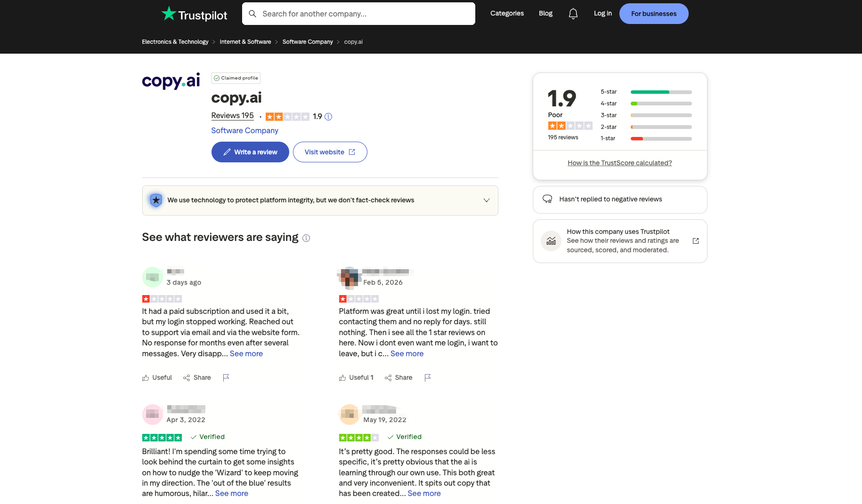
Task: Click the notification bell icon
Action: pyautogui.click(x=573, y=14)
